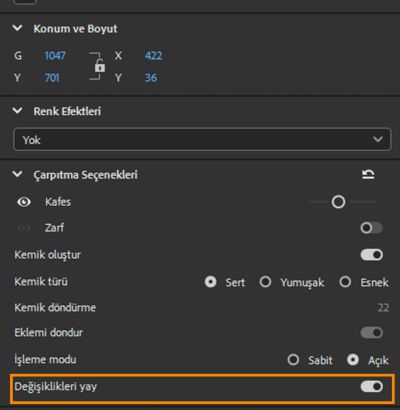Click the Çarpıtma Seçenekleri heading

pyautogui.click(x=85, y=175)
